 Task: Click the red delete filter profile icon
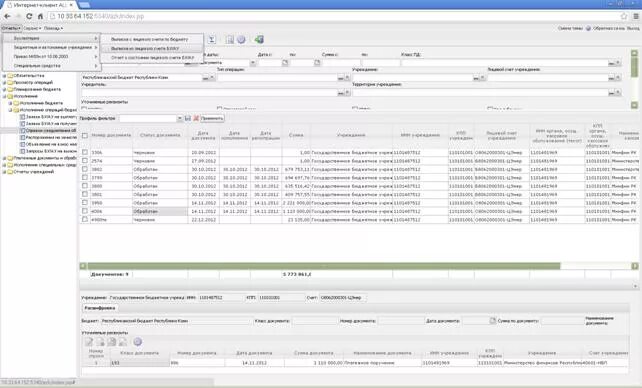point(196,118)
